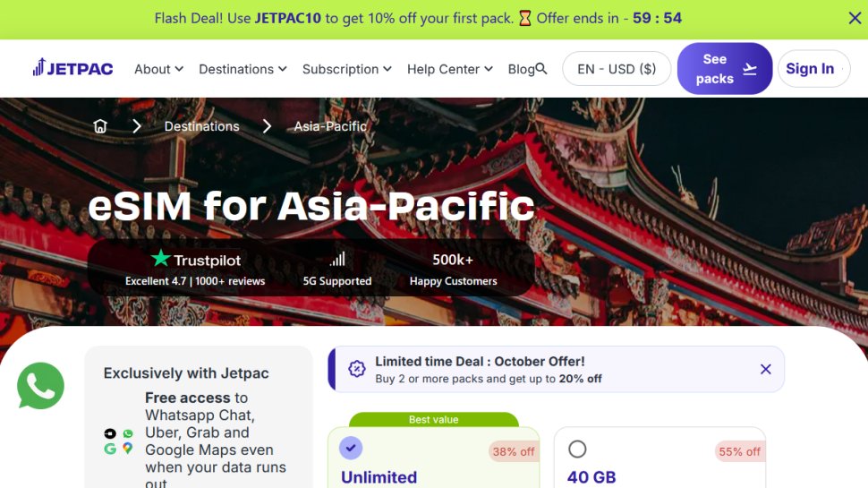Dismiss the October Offer deal notice

pyautogui.click(x=766, y=369)
